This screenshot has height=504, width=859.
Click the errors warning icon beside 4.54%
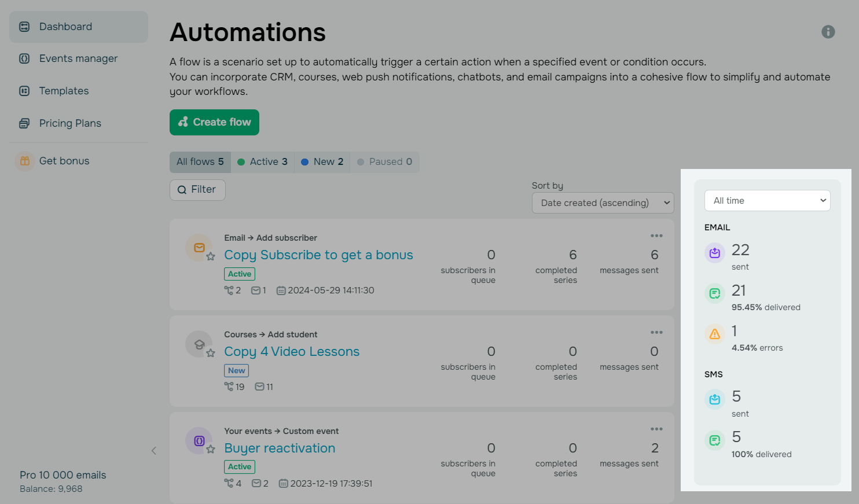(x=715, y=334)
